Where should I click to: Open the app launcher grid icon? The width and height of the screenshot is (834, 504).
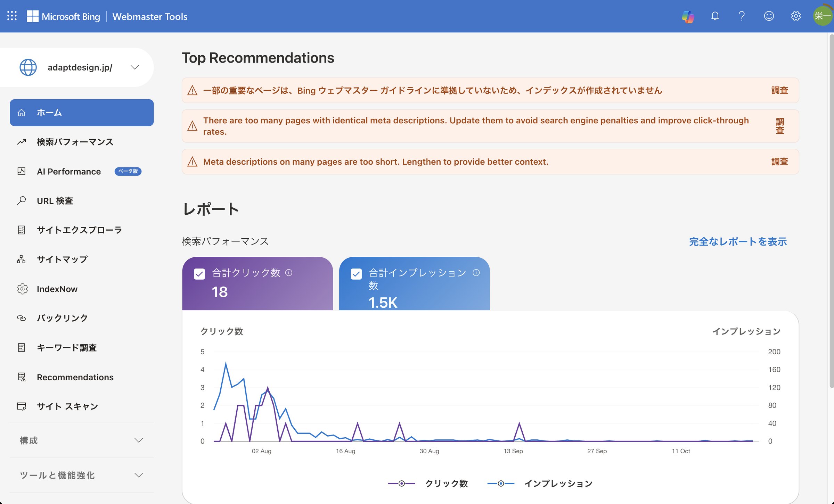[x=12, y=16]
